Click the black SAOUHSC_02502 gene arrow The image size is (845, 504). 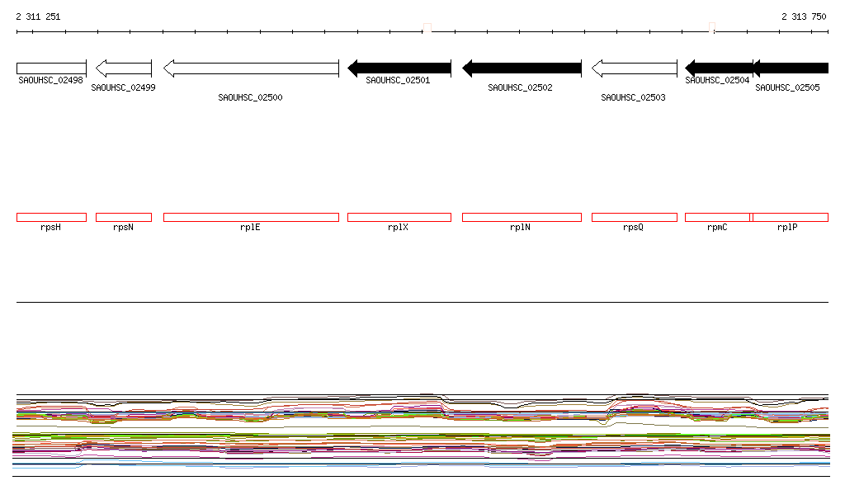(x=522, y=68)
